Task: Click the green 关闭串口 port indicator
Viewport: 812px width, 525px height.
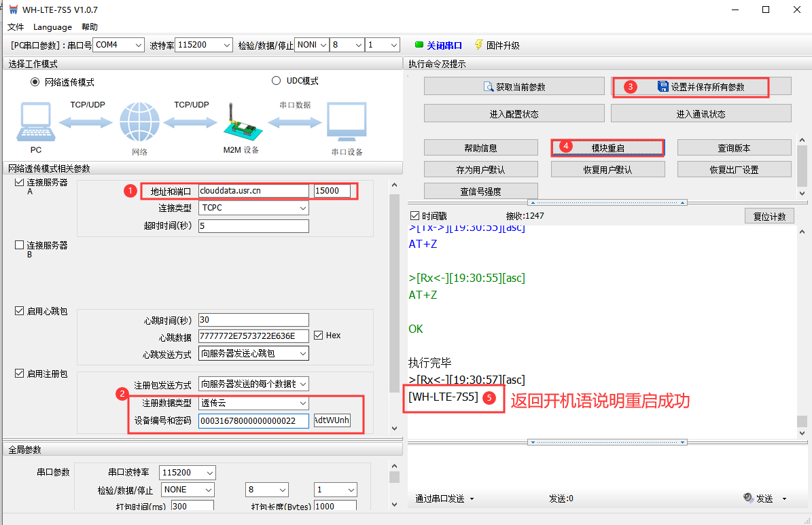Action: 419,46
